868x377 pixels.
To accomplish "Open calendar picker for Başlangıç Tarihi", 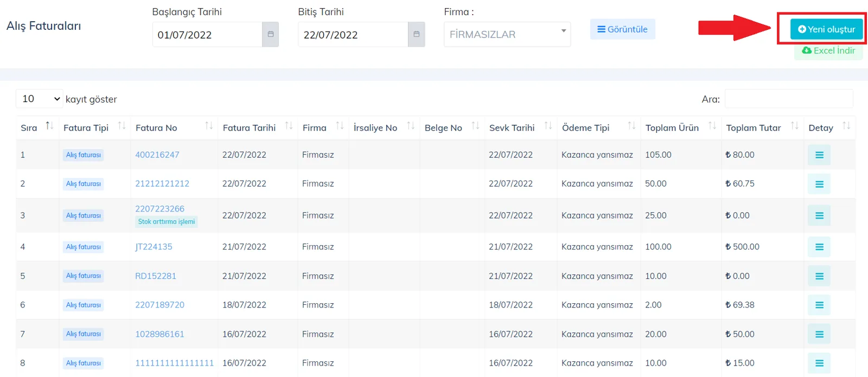I will tap(270, 34).
